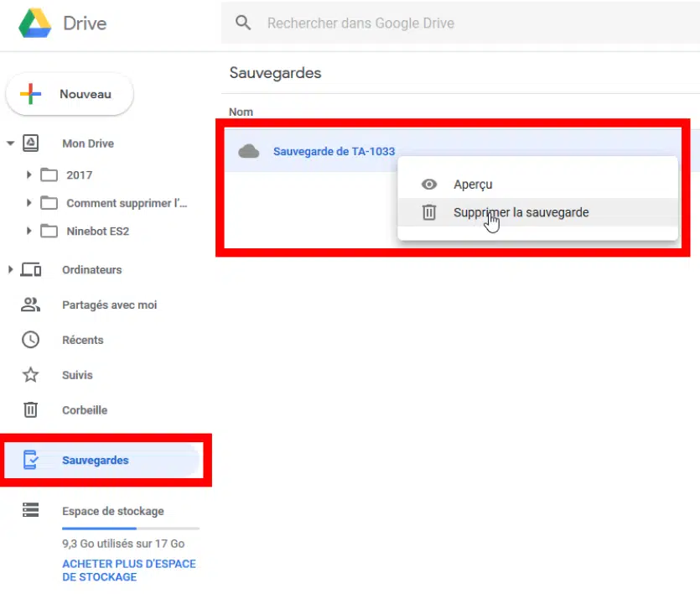Click the storage usage progress bar
The height and width of the screenshot is (594, 700).
pyautogui.click(x=131, y=529)
